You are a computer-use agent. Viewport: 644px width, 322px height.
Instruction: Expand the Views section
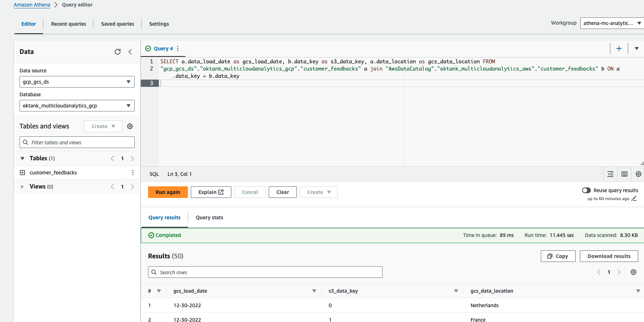pos(22,187)
